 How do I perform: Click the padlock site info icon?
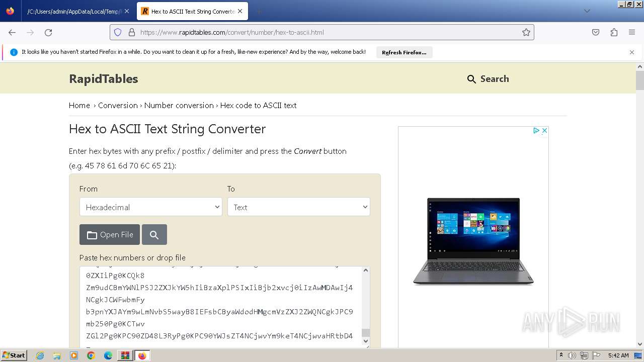coord(132,32)
